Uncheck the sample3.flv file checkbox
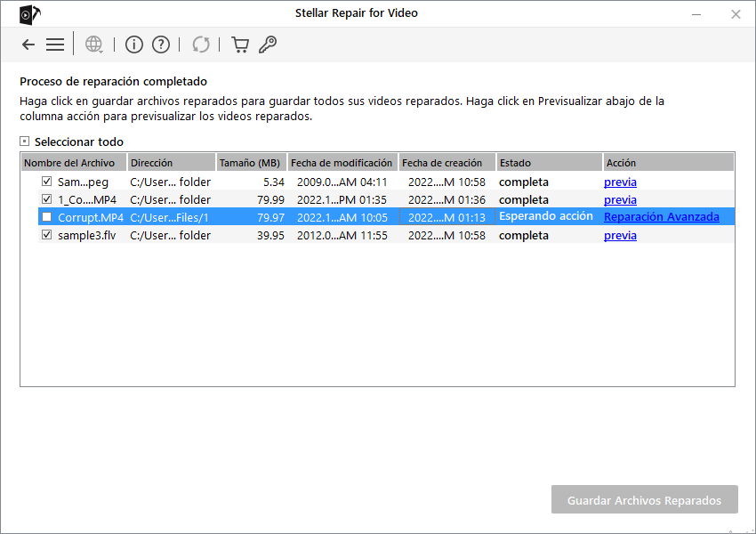The height and width of the screenshot is (534, 756). (x=47, y=234)
